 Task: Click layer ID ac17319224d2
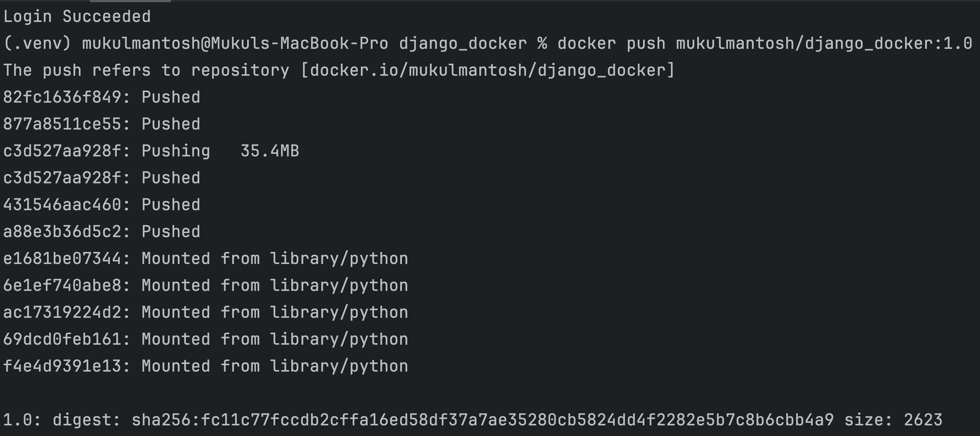click(62, 312)
